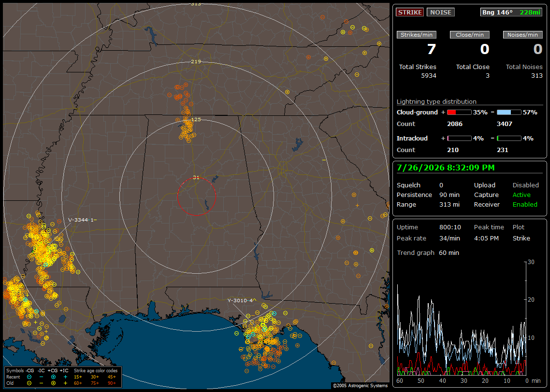Click the 30+ strike age color code
The width and height of the screenshot is (550, 392).
95,377
